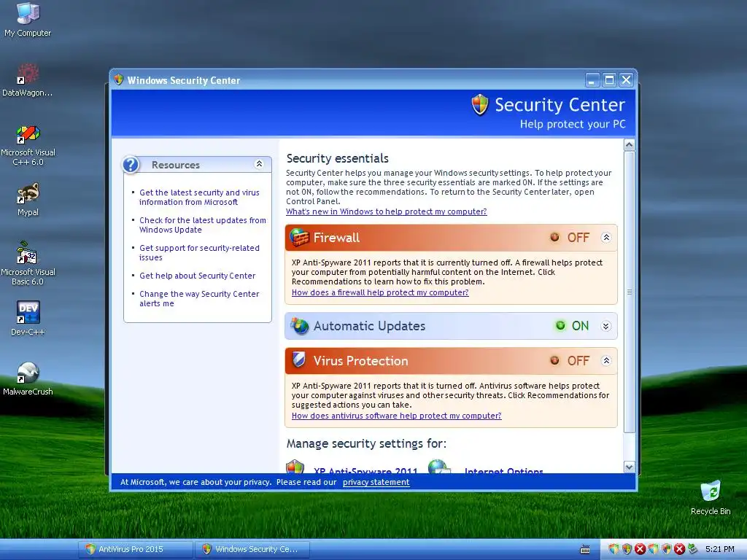
Task: Open 'Change the way Security Center alerts me'
Action: [x=199, y=298]
